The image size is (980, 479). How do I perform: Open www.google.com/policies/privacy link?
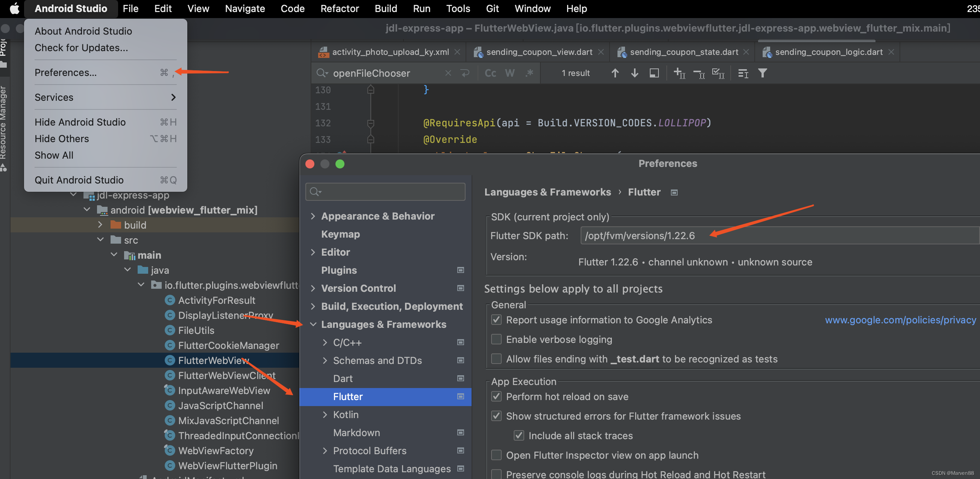point(900,320)
